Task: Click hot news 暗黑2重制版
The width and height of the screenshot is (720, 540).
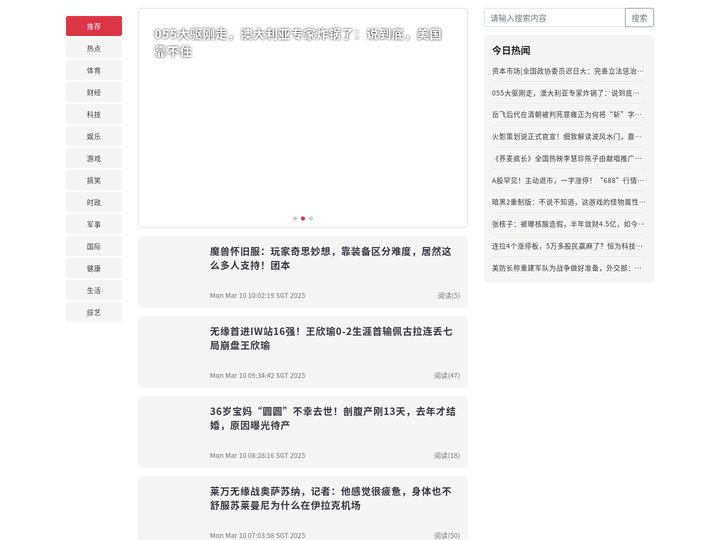Action: point(568,202)
